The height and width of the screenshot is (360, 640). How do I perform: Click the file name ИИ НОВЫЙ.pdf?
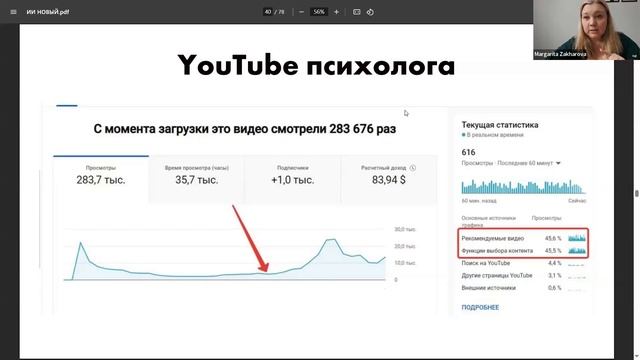tap(48, 12)
